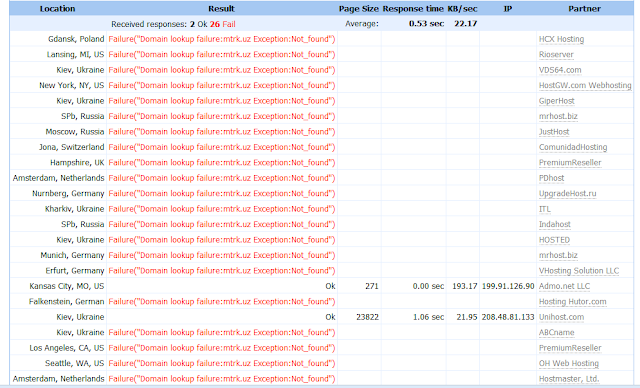This screenshot has width=640, height=388.
Task: Open the JustHost partner link
Action: pyautogui.click(x=554, y=132)
